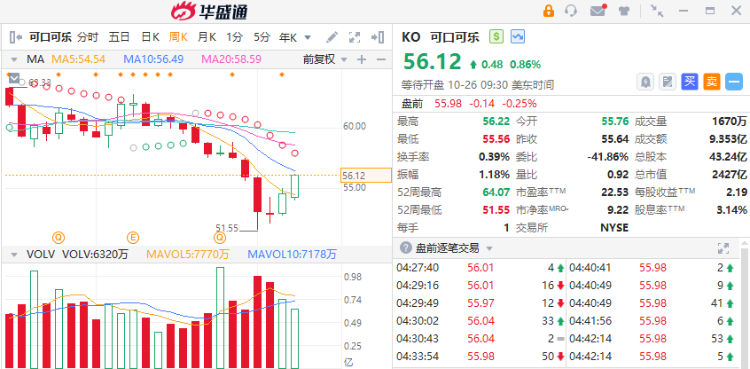Screen dimensions: 750x369
Task: Click the MAVOL10:7178万 label
Action: [292, 254]
